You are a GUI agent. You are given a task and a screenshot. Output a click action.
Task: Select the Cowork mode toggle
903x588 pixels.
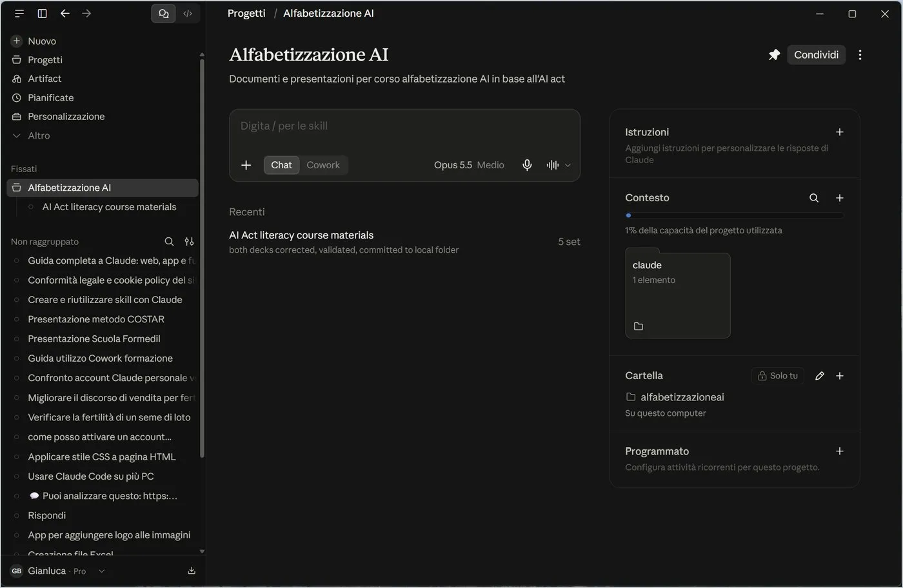click(323, 165)
